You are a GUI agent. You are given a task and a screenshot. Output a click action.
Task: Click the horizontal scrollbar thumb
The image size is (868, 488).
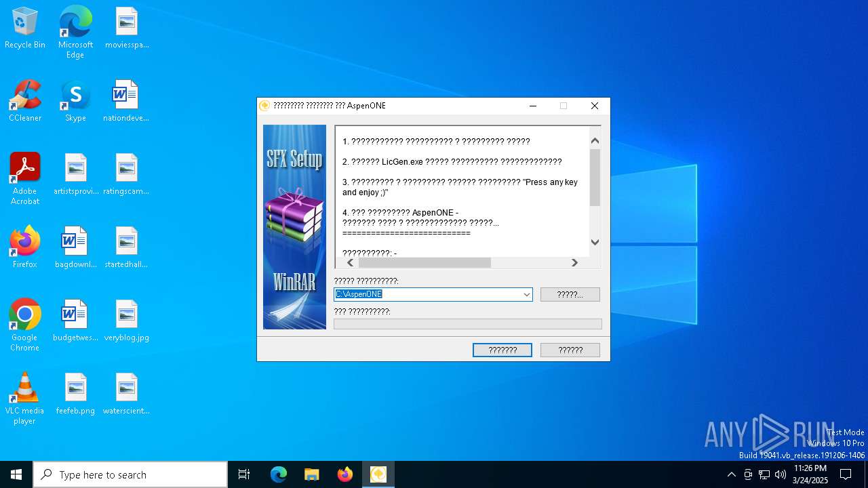coord(425,262)
